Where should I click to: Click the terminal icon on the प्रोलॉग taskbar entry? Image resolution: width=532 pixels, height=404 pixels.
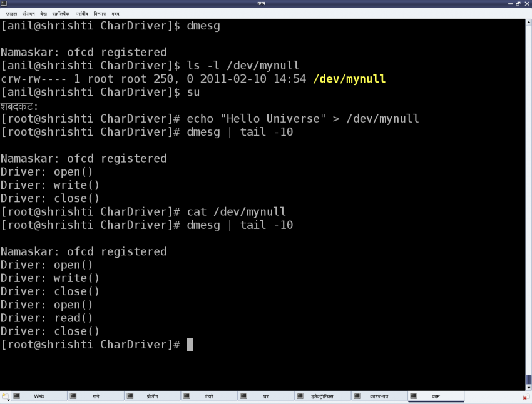pos(130,396)
